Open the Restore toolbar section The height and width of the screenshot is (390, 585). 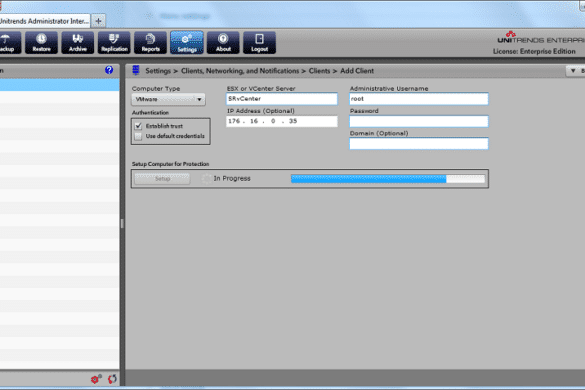tap(41, 43)
